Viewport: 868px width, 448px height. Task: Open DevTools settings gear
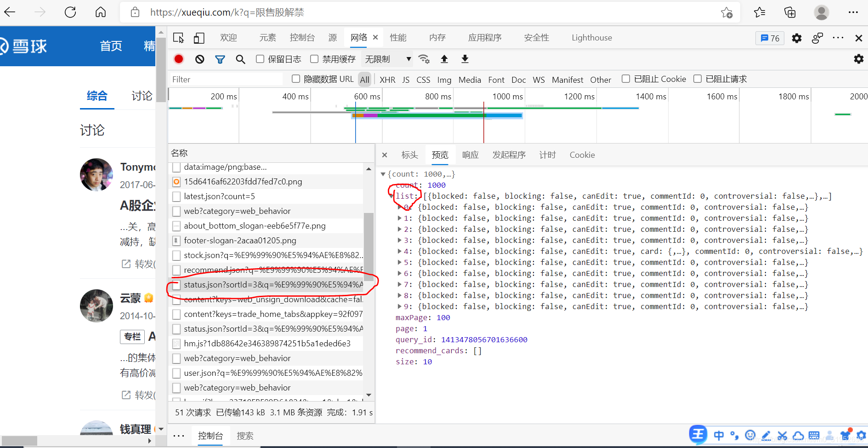tap(797, 38)
